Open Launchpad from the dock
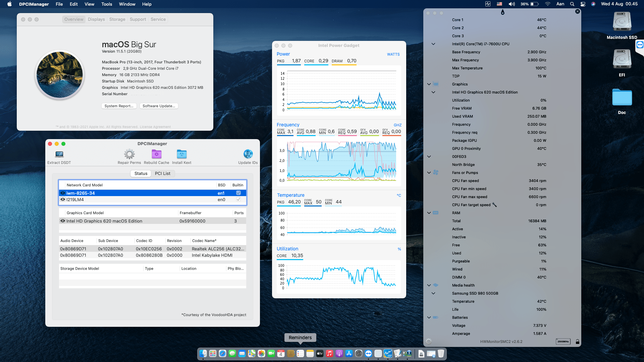Screen dimensions: 644x362 [213, 354]
